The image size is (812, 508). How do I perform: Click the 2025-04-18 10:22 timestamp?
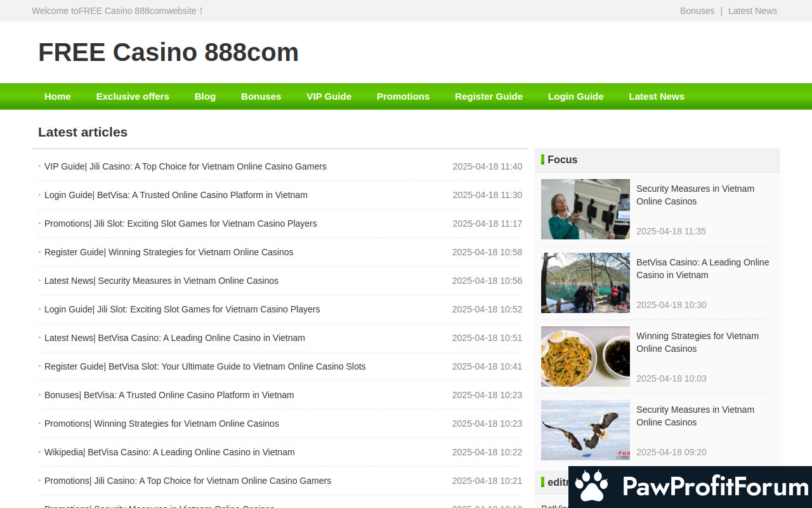[x=487, y=452]
